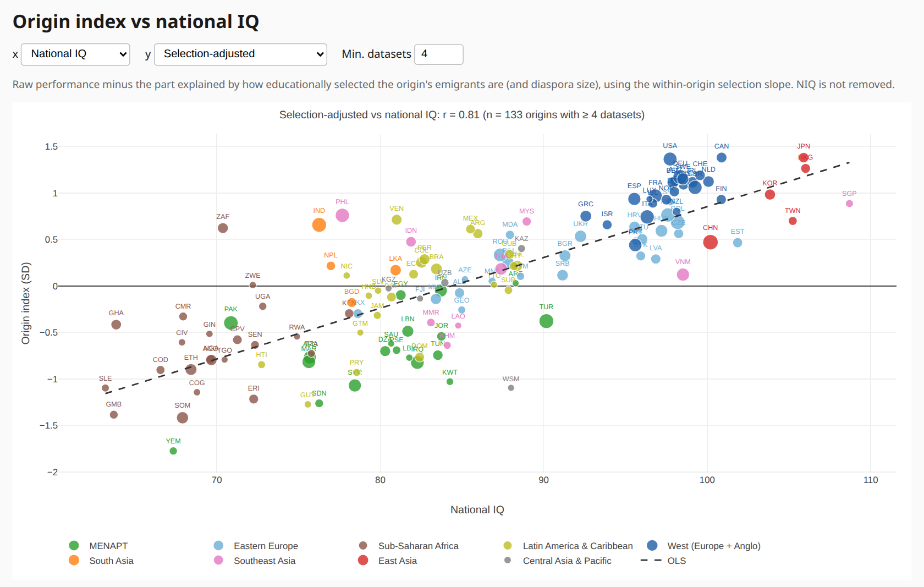This screenshot has height=587, width=924.
Task: Select the SGP data point
Action: [849, 204]
